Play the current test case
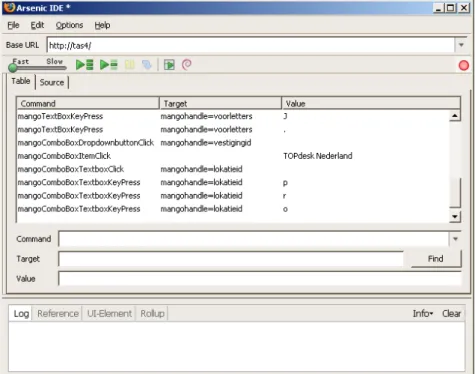 pos(109,65)
